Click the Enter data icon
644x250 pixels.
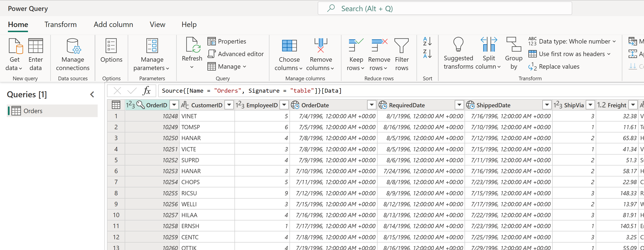click(x=35, y=46)
